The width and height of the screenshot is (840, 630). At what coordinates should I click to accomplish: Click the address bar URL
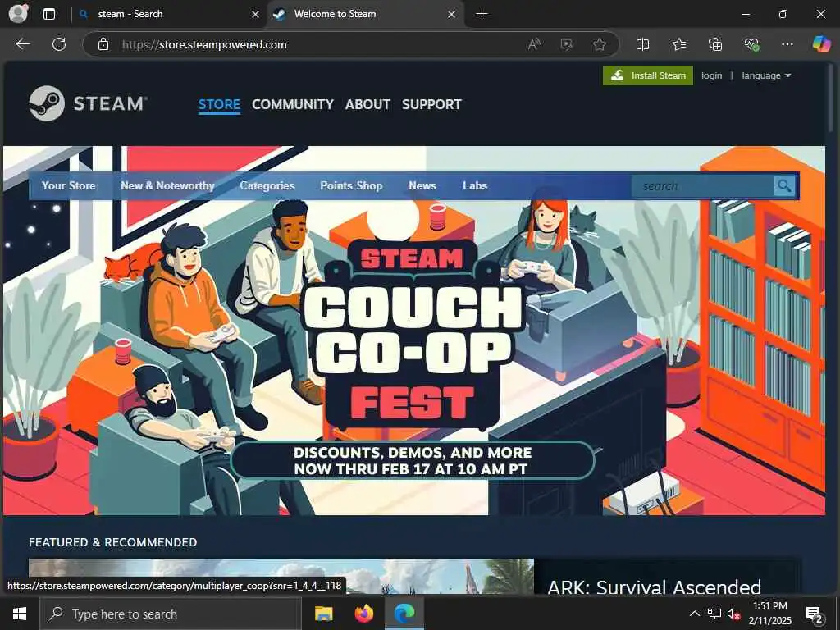(x=204, y=44)
